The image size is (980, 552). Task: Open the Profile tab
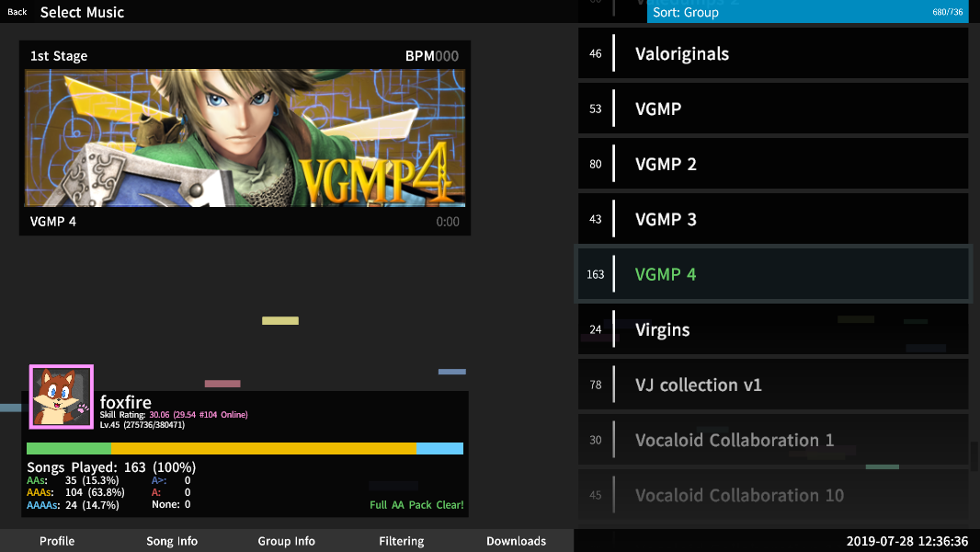57,541
